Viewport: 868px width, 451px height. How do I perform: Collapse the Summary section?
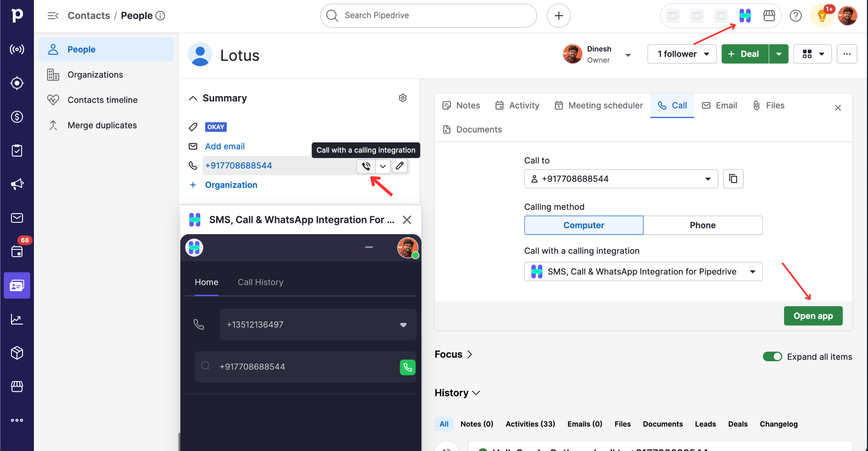pos(193,98)
